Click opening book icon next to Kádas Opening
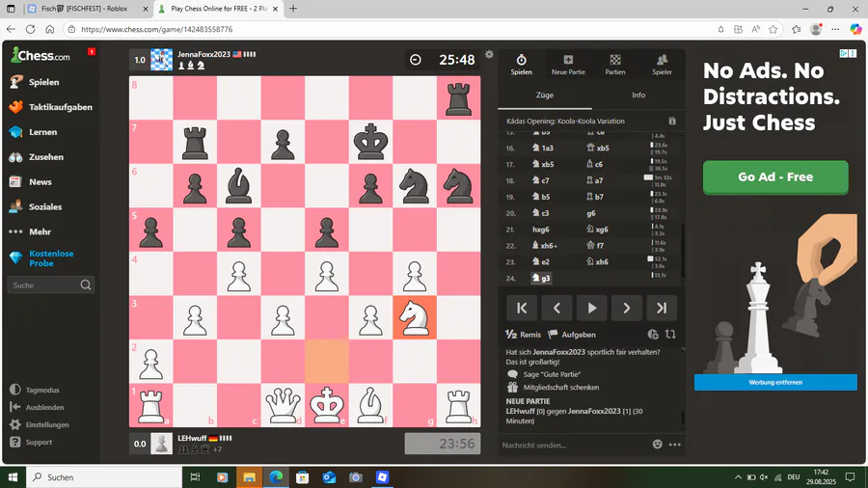This screenshot has width=868, height=488. pos(672,122)
